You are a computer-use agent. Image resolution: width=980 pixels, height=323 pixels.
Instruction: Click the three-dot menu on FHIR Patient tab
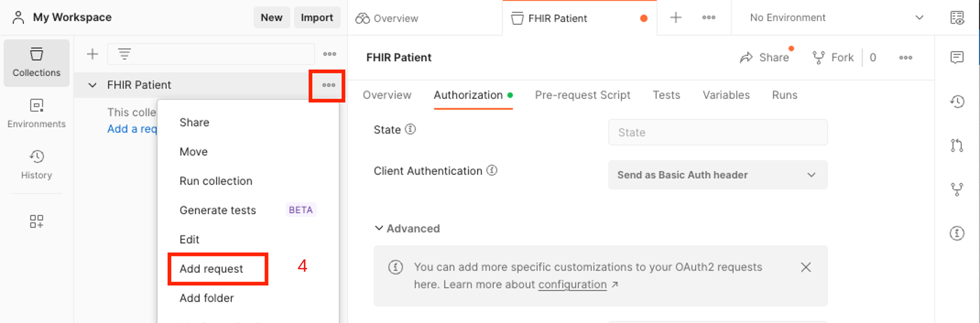[x=708, y=17]
